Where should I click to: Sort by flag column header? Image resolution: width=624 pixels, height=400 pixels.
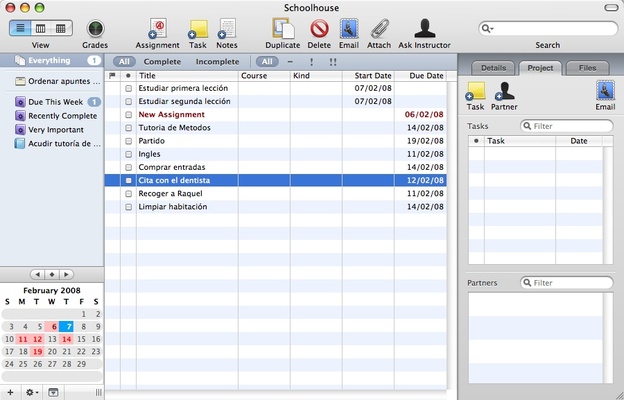113,76
